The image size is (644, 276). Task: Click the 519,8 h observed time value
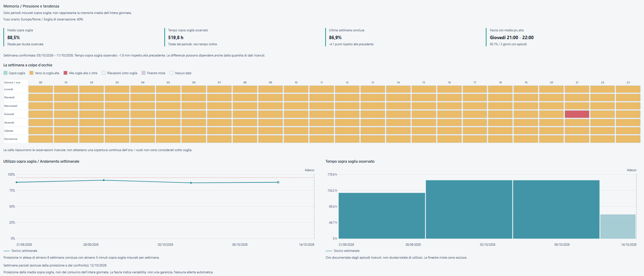(x=176, y=37)
